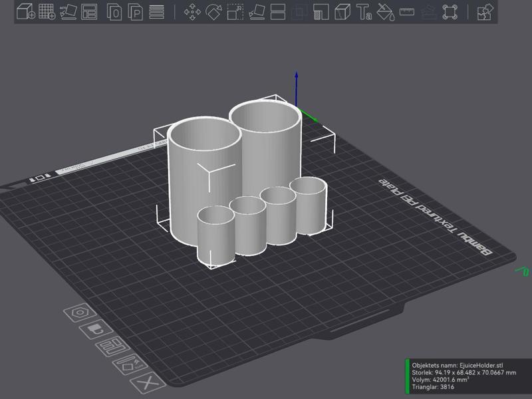The image size is (532, 399).
Task: Select the Rotate tool
Action: pyautogui.click(x=213, y=11)
